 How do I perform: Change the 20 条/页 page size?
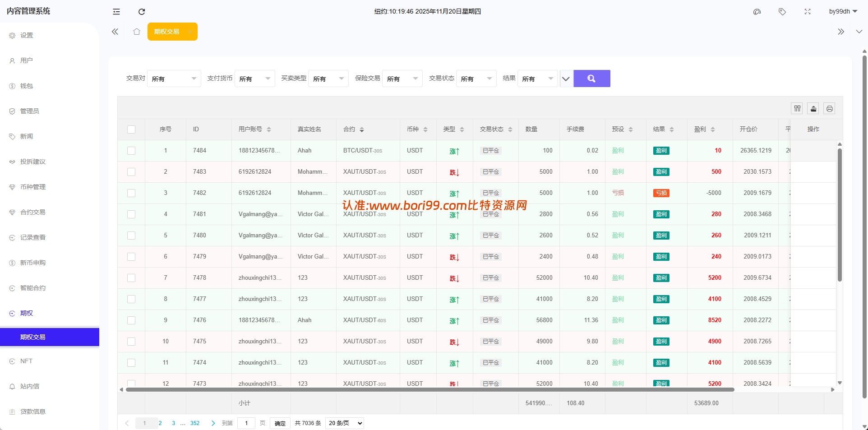345,423
